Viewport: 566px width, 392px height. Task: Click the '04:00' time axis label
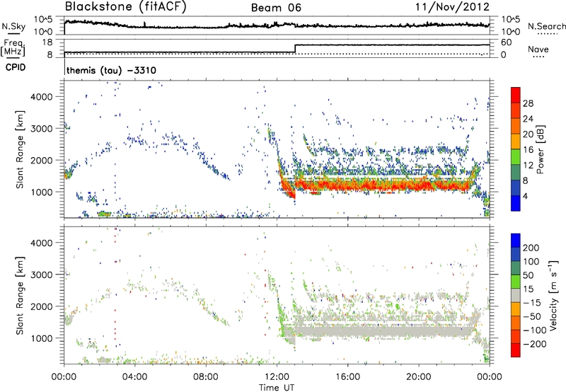[x=135, y=377]
